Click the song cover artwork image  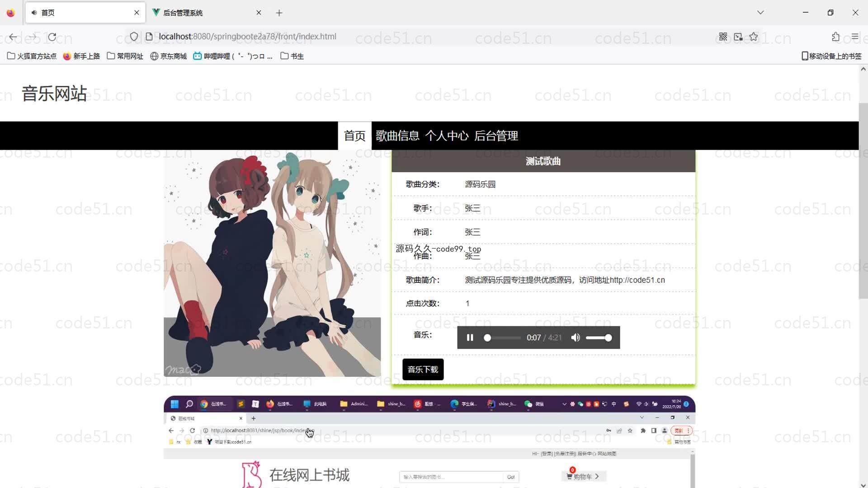pyautogui.click(x=272, y=263)
